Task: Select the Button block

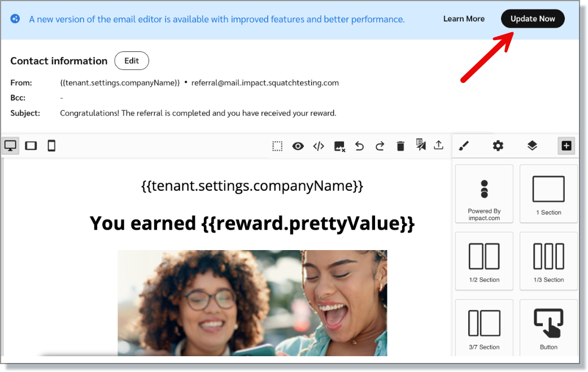Action: click(548, 328)
